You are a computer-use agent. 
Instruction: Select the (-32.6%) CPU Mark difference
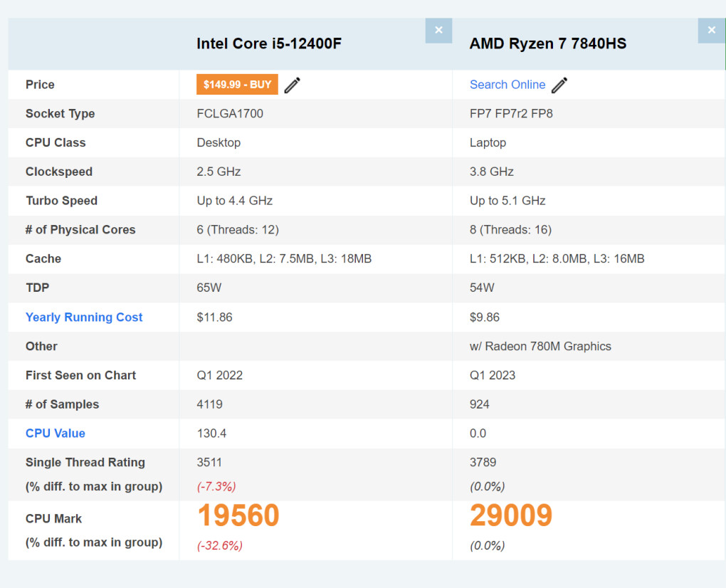tap(219, 545)
